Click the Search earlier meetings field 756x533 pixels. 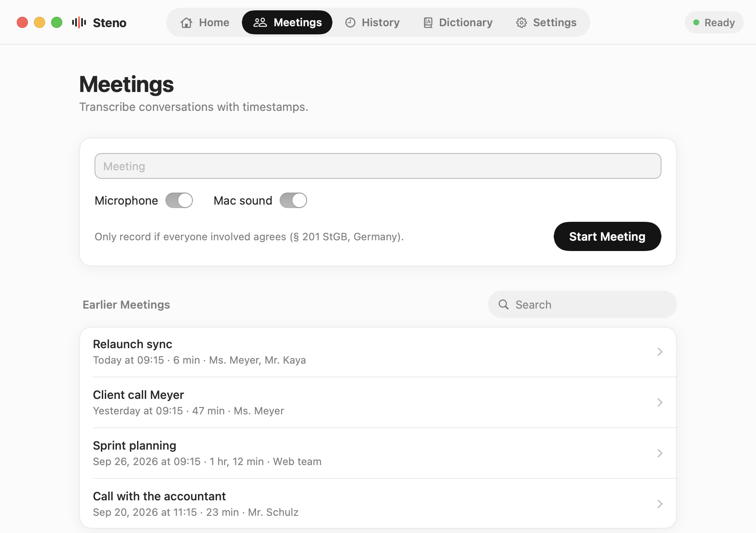click(x=582, y=304)
